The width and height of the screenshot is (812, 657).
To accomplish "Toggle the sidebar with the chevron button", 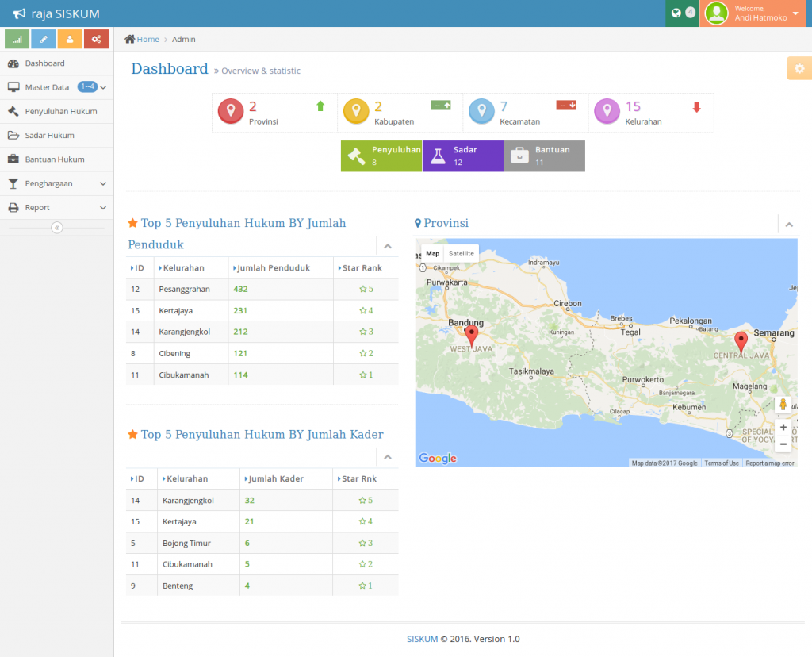I will (x=56, y=228).
